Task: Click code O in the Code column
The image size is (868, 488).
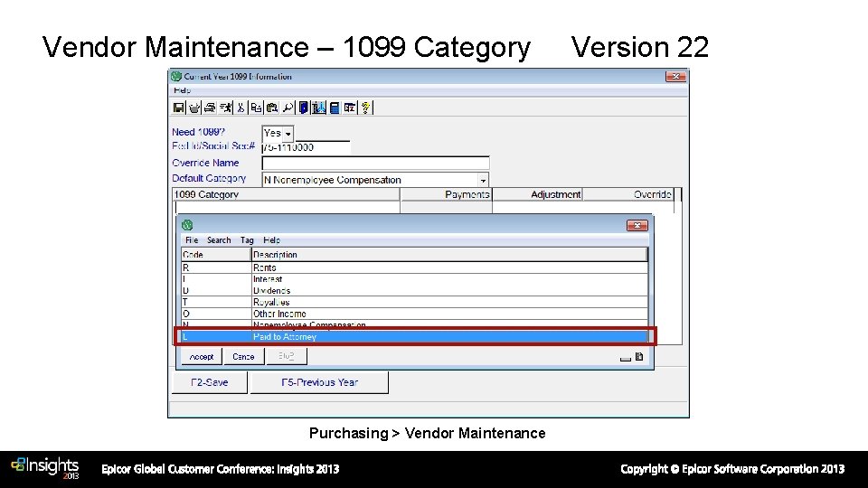Action: [x=186, y=314]
